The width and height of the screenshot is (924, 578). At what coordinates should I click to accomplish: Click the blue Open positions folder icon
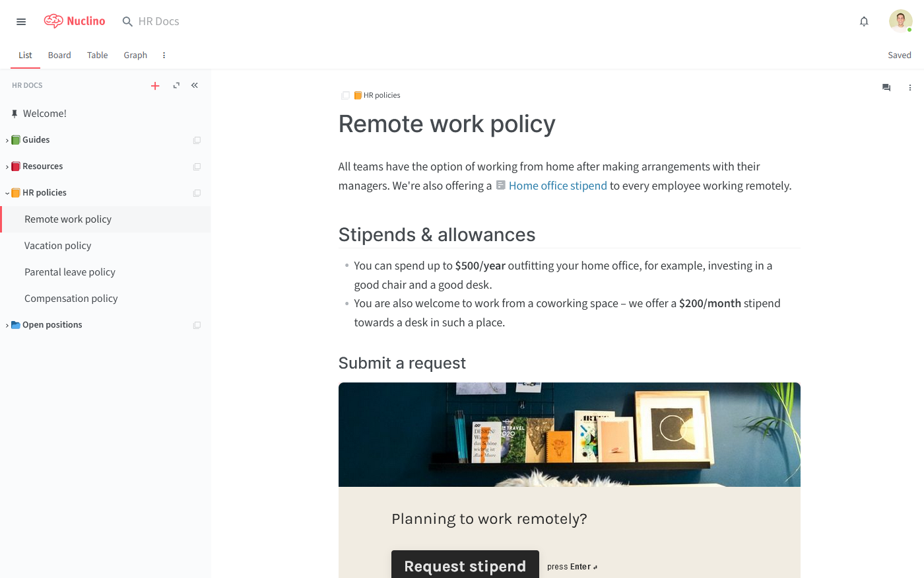pos(16,325)
